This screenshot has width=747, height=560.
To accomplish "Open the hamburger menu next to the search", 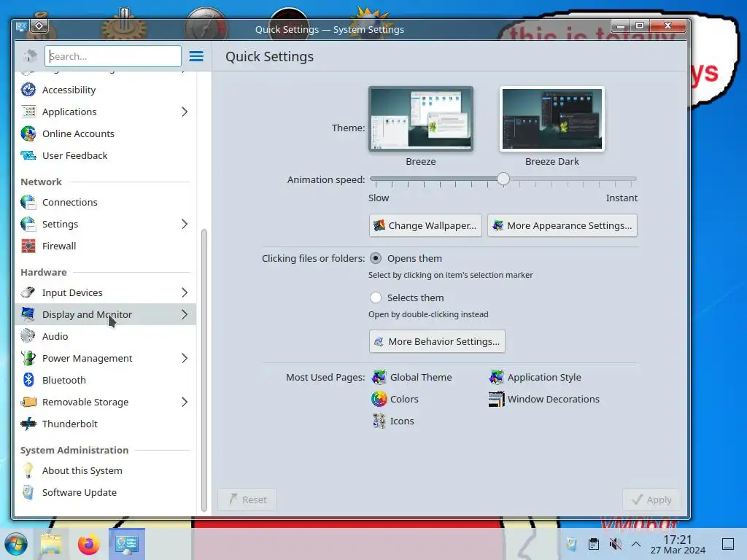I will (x=196, y=56).
